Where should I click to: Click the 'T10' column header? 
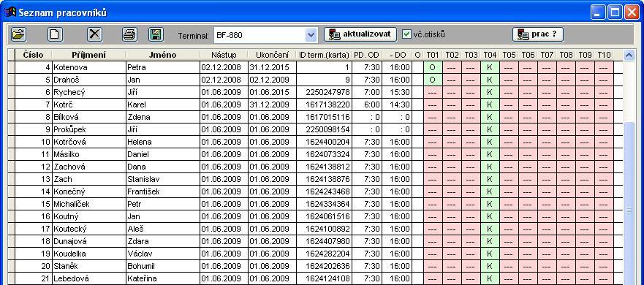click(x=604, y=55)
